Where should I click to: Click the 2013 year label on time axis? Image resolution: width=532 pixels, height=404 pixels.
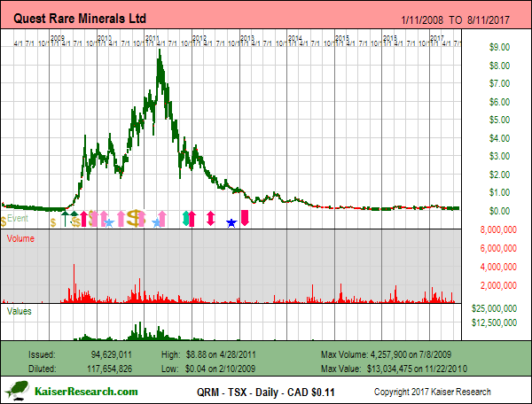click(x=247, y=37)
